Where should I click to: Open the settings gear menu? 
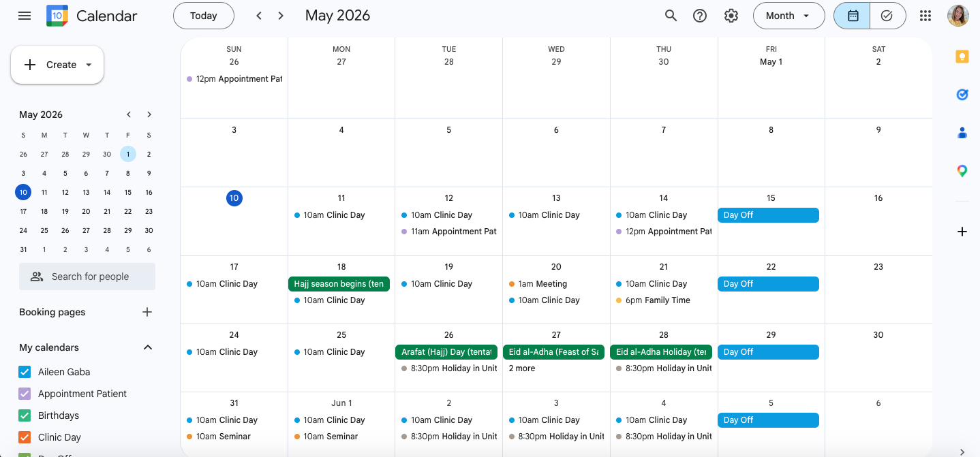coord(731,16)
